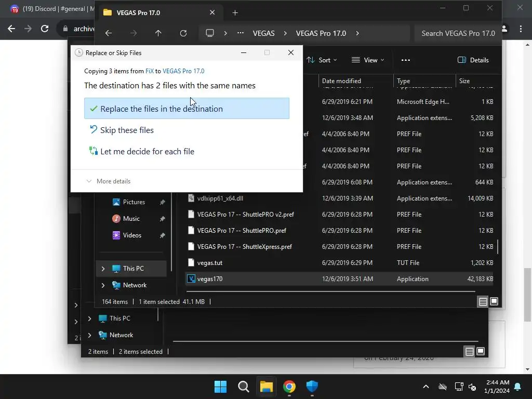Select the VEGAS Pro 17.0 Explorer tab
This screenshot has height=399, width=532.
(x=159, y=12)
